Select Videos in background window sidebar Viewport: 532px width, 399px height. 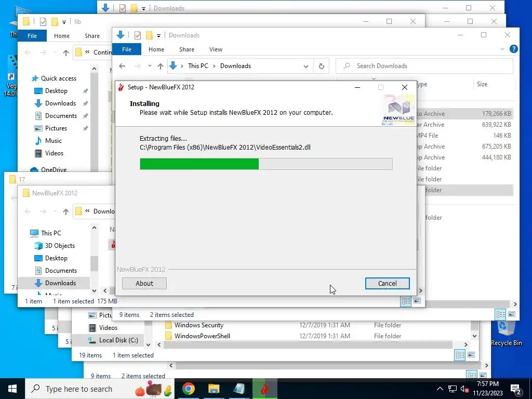coord(108,328)
